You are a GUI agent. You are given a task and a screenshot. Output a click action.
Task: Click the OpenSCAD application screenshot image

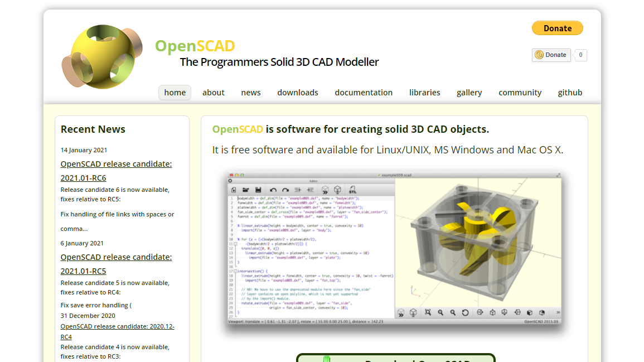point(395,249)
